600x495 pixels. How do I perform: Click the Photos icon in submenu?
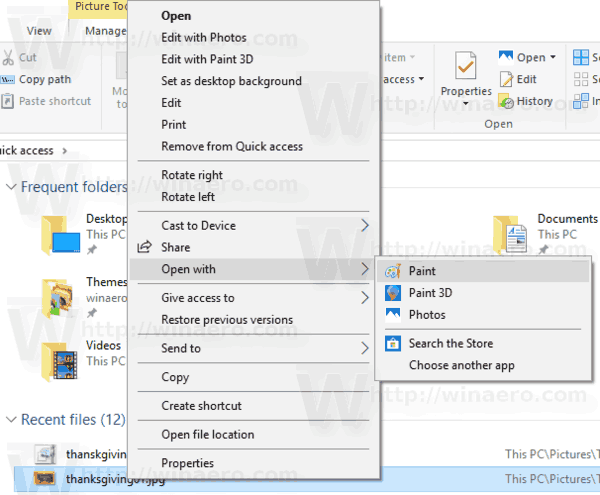(x=393, y=315)
